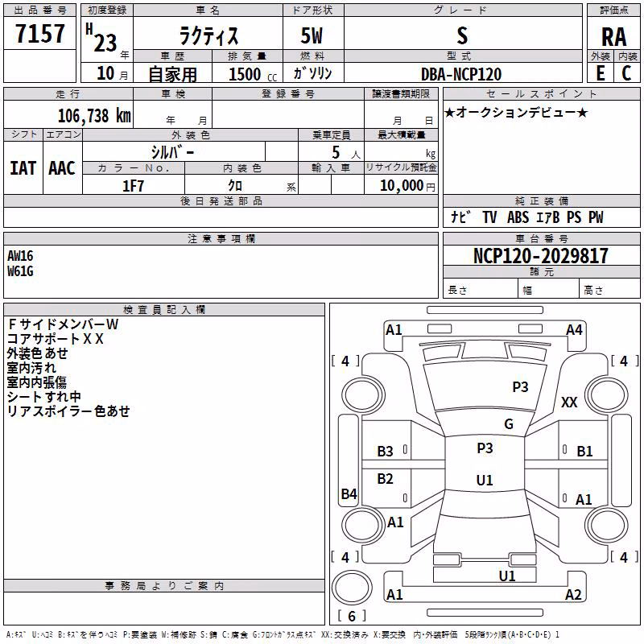Select the exterior grade E
The width and height of the screenshot is (644, 644).
[x=601, y=73]
